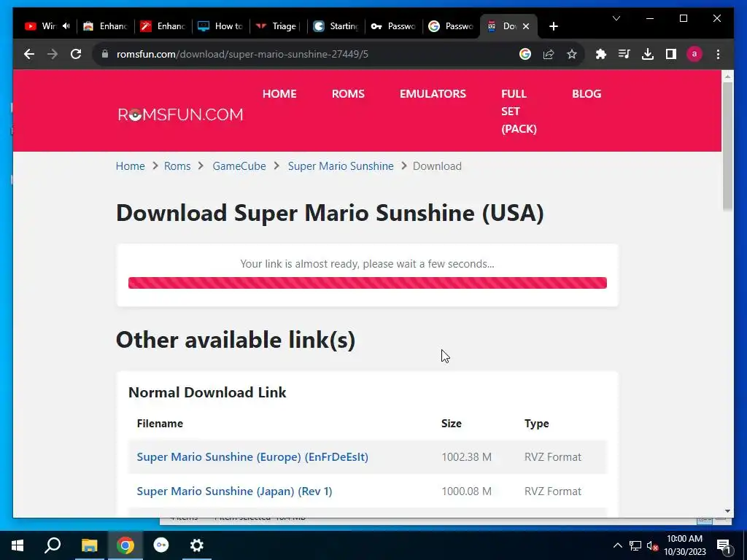Open Windows Start menu
Viewport: 747px width, 560px height.
pos(18,545)
